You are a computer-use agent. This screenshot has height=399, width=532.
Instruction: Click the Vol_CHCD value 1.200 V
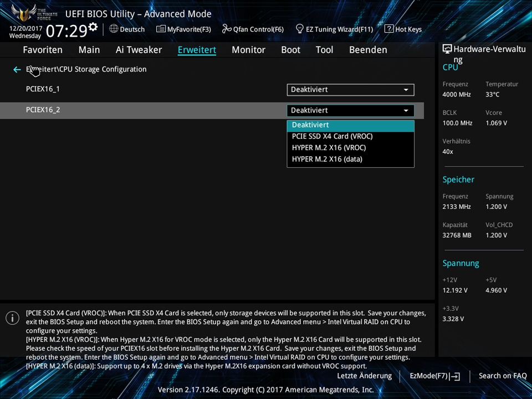pyautogui.click(x=496, y=235)
